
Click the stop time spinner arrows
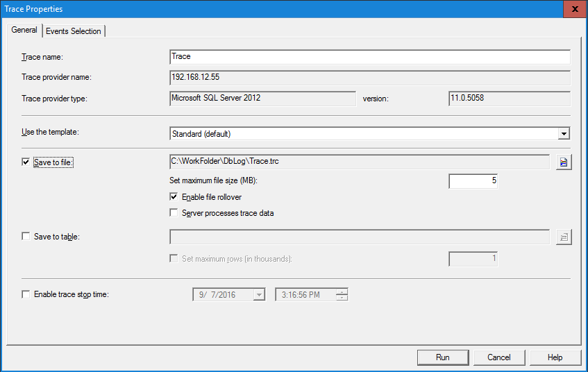click(342, 295)
